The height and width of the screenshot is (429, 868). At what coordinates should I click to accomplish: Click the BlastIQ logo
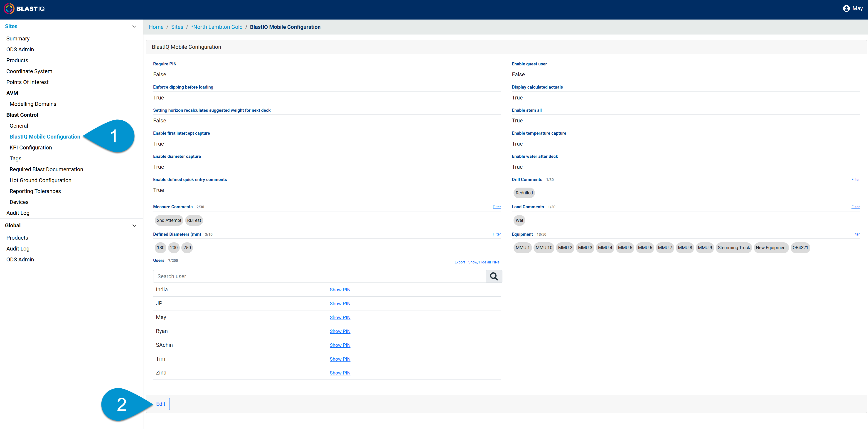(25, 8)
